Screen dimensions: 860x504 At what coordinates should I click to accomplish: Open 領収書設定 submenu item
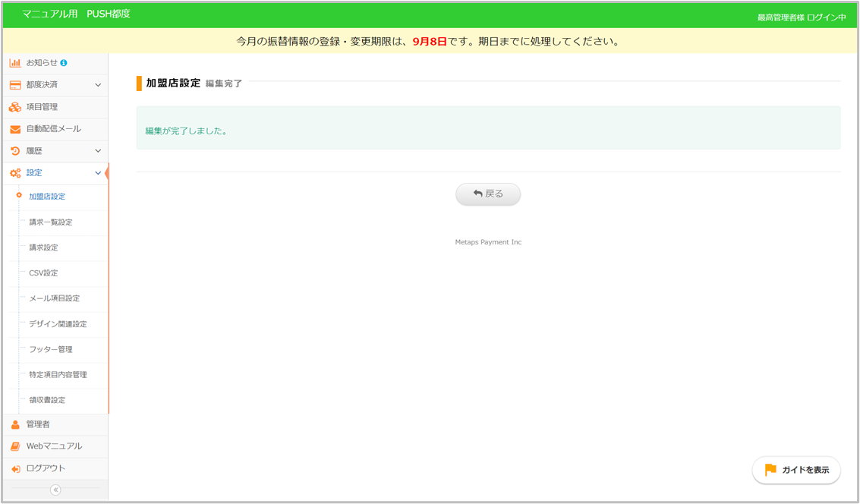click(47, 400)
